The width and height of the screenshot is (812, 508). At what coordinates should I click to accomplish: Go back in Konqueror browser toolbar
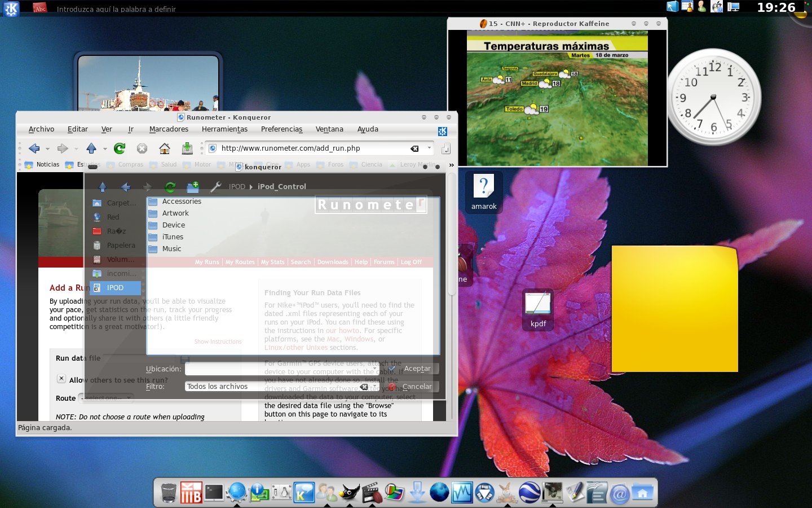coord(34,148)
